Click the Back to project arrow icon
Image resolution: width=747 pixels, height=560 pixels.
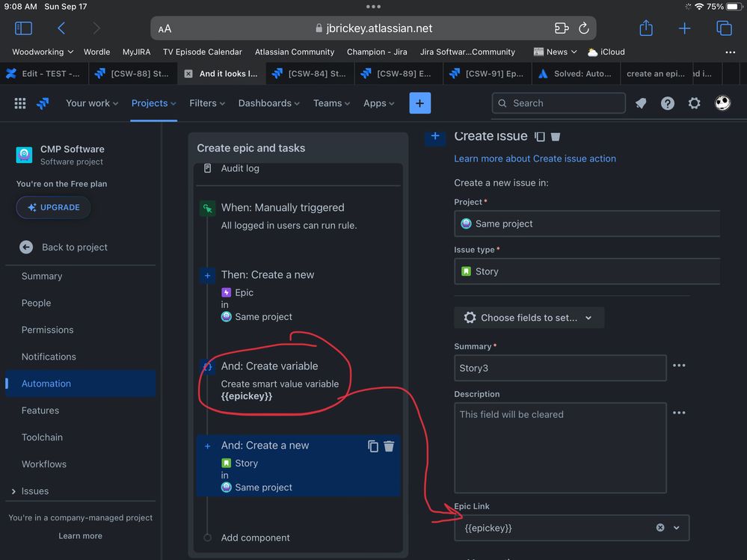coord(26,247)
